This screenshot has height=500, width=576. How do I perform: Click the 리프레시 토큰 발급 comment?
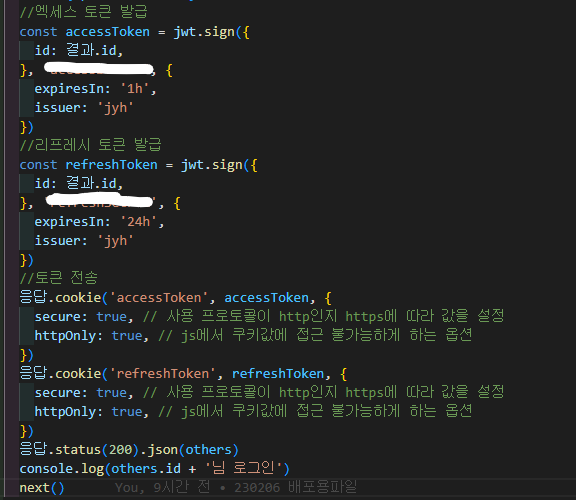(x=90, y=145)
